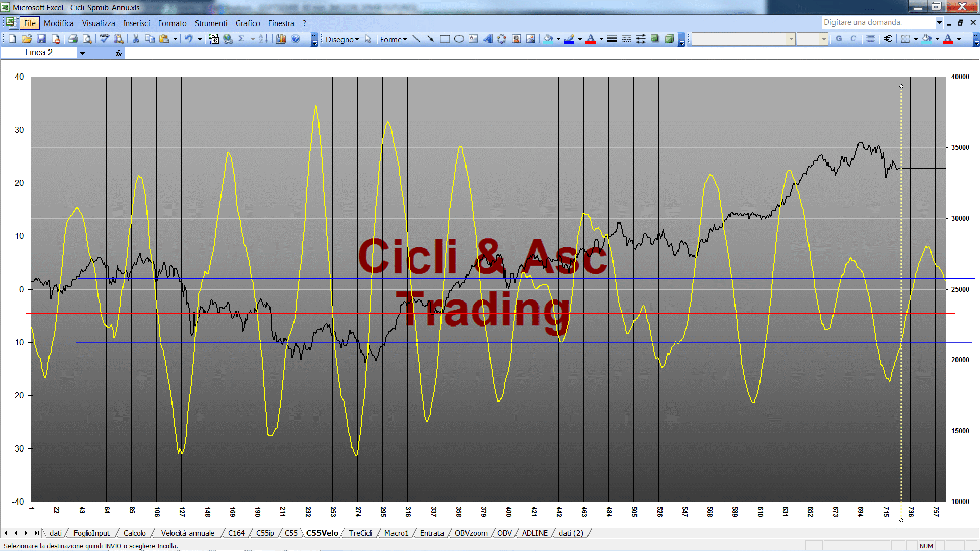Select the Arrow drawing tool
Screen dimensions: 980x551
tap(430, 39)
